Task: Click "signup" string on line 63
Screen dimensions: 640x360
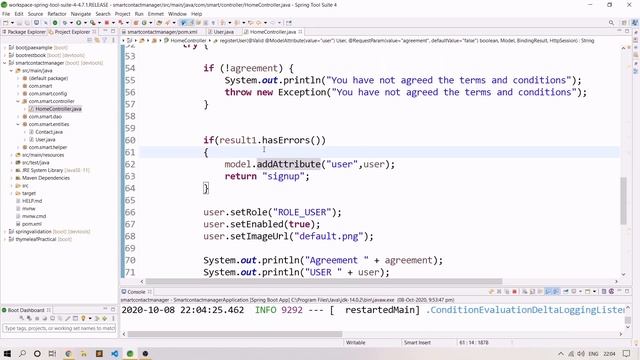Action: [x=283, y=176]
